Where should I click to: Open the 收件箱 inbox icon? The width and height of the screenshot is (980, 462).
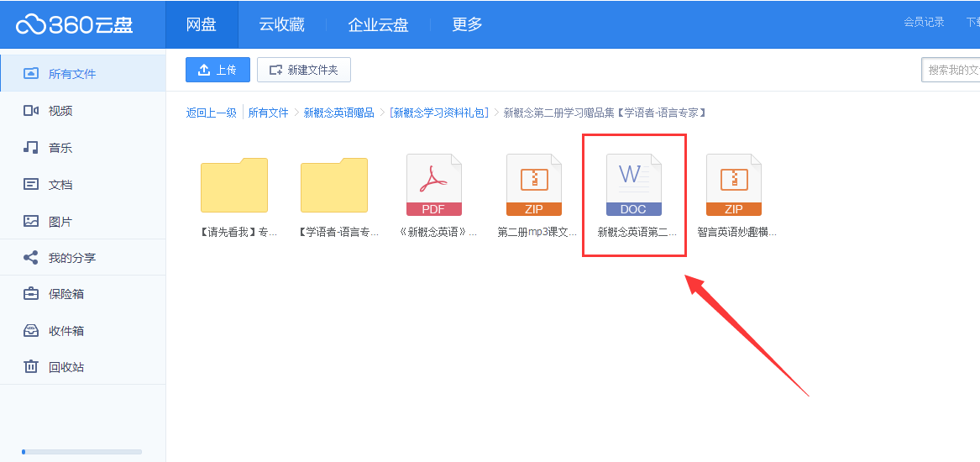click(30, 331)
